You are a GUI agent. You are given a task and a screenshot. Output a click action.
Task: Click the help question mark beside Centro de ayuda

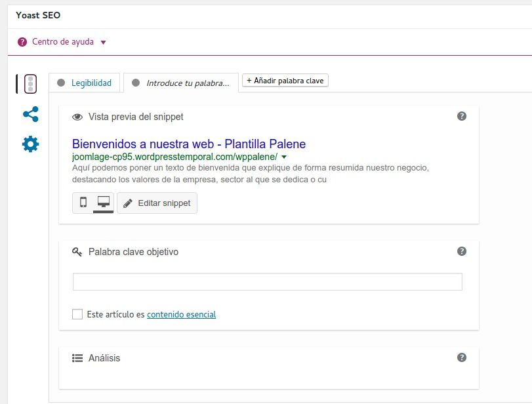(x=22, y=42)
